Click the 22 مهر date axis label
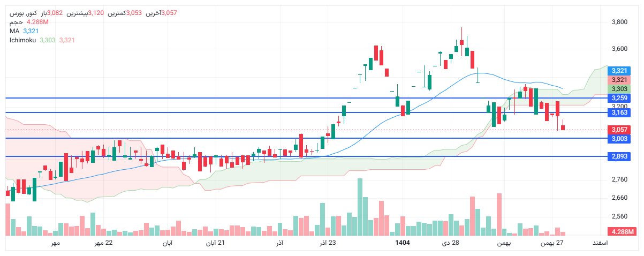Screen dimensions: 644x256 104,243
